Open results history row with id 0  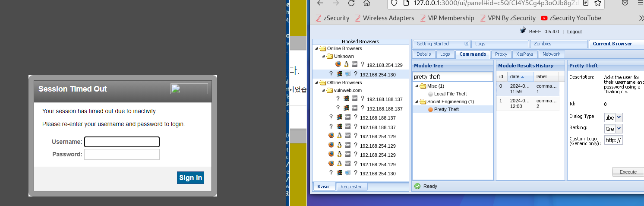pos(527,89)
